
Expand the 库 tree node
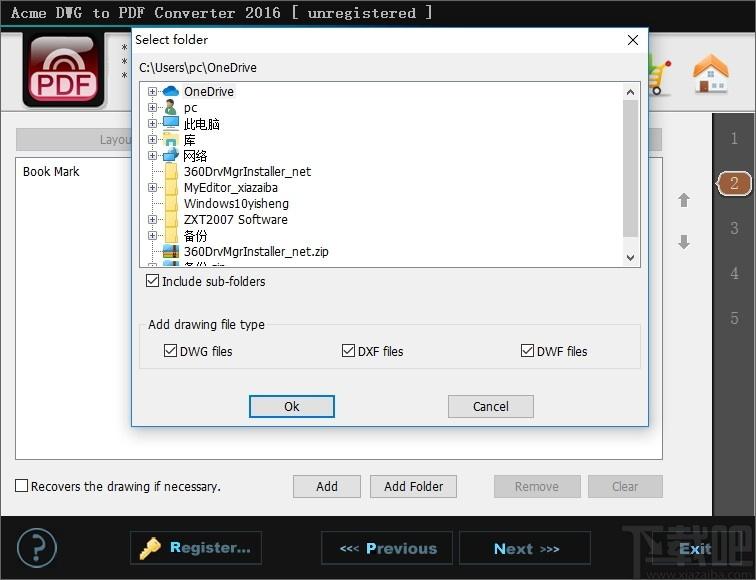[152, 139]
